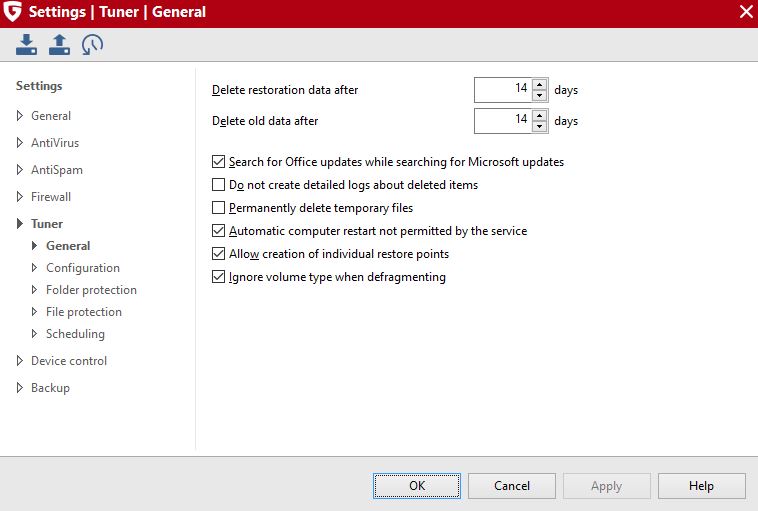Toggle Ignore volume type when defragmenting
Viewport: 758px width, 511px height.
click(219, 277)
